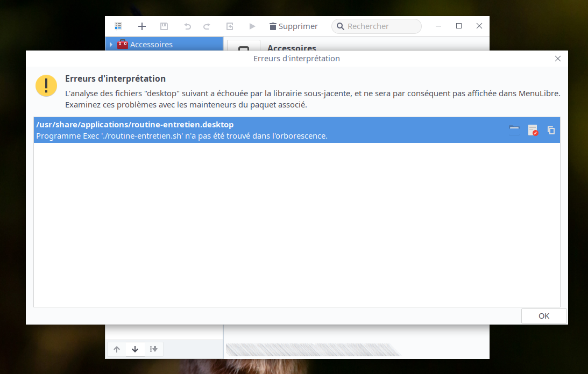Image resolution: width=588 pixels, height=374 pixels.
Task: Select the Accessoires tree item
Action: tap(151, 45)
